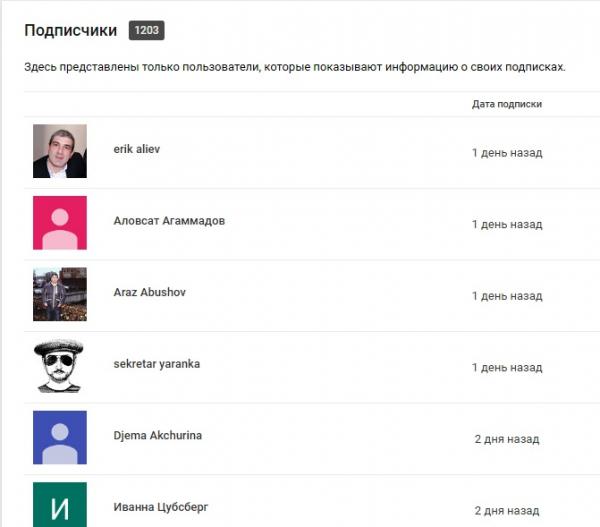Click Araz Abushov's profile picture

60,294
